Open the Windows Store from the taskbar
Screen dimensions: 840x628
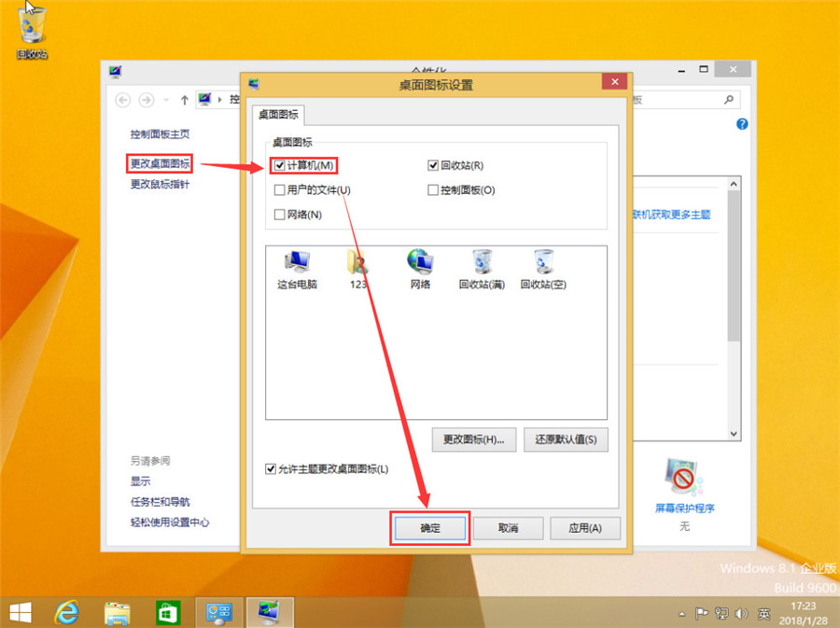168,613
